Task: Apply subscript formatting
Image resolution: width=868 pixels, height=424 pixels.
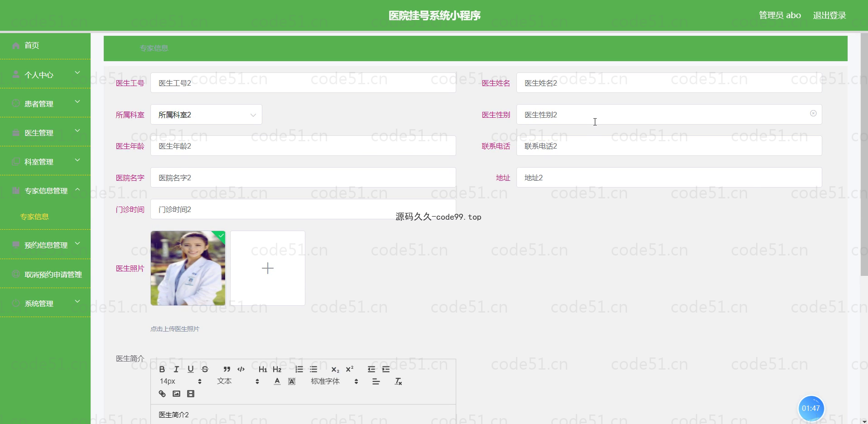Action: coord(335,369)
